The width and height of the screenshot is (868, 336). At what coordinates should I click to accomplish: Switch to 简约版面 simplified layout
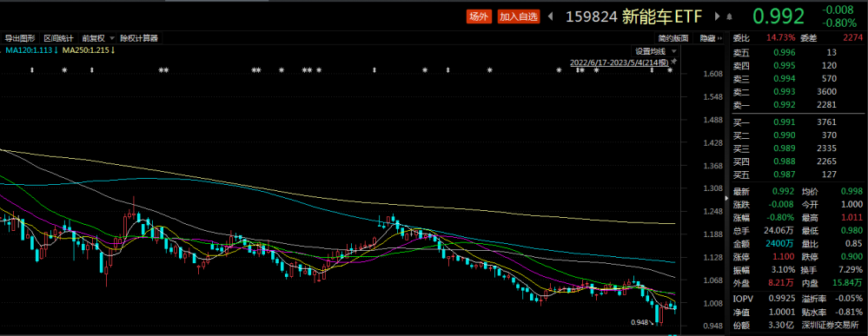click(x=673, y=38)
